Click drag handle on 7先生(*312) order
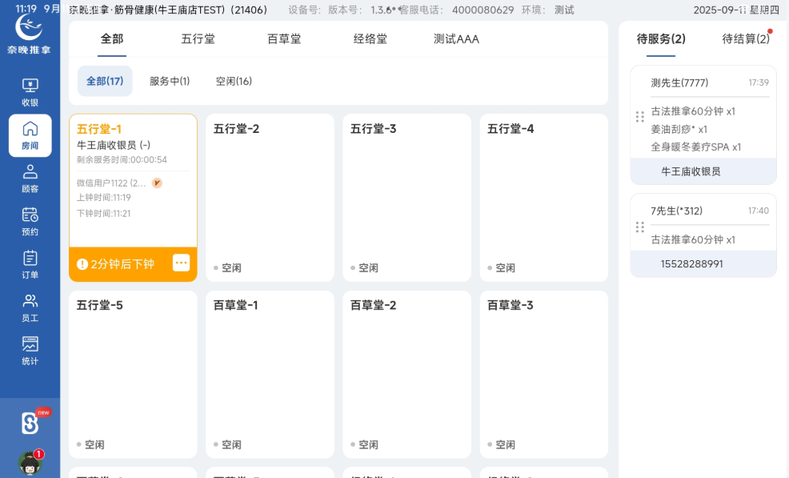 640,227
